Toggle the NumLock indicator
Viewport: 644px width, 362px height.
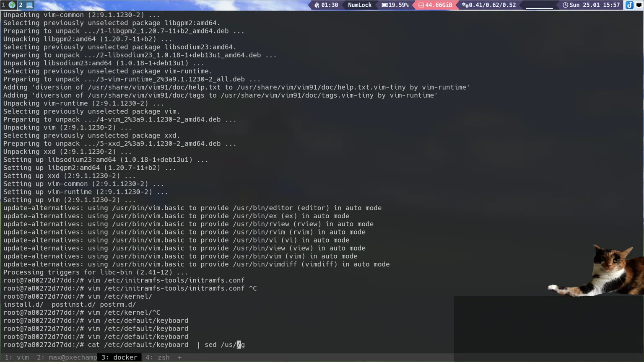click(x=359, y=5)
